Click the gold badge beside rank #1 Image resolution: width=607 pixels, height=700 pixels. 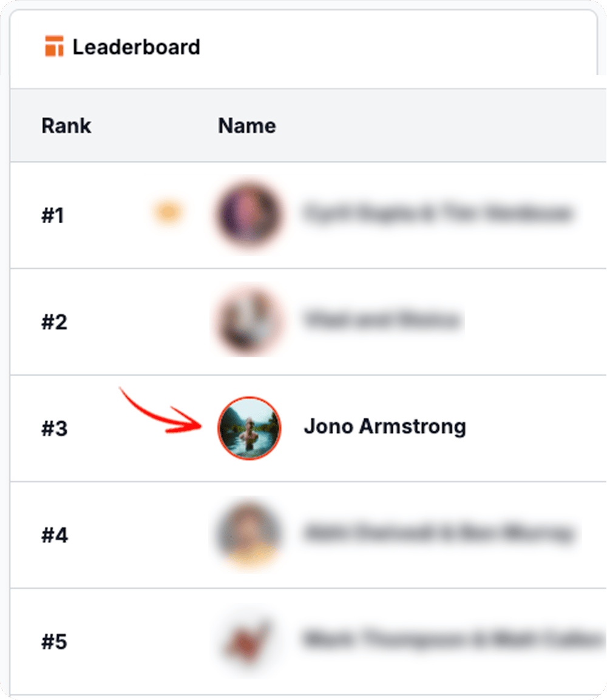pyautogui.click(x=168, y=212)
